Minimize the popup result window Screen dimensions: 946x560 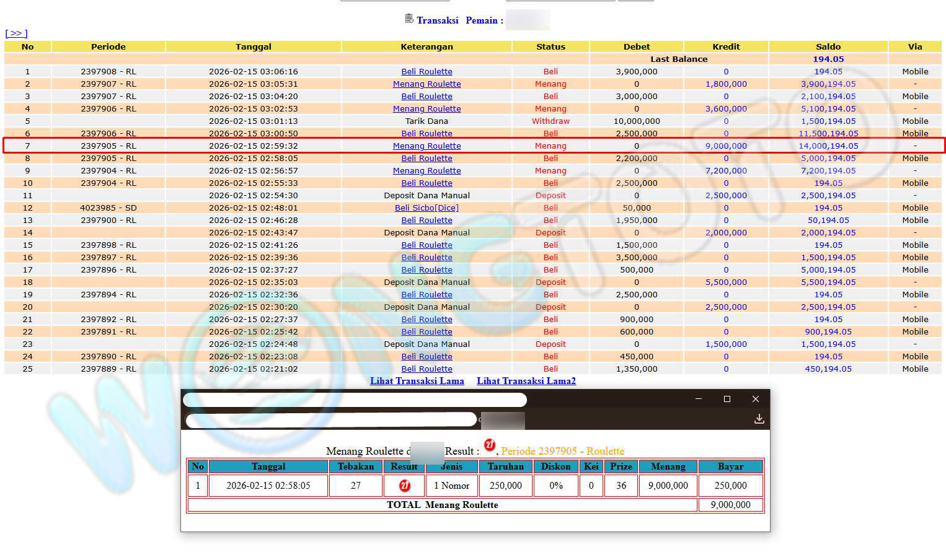click(699, 399)
